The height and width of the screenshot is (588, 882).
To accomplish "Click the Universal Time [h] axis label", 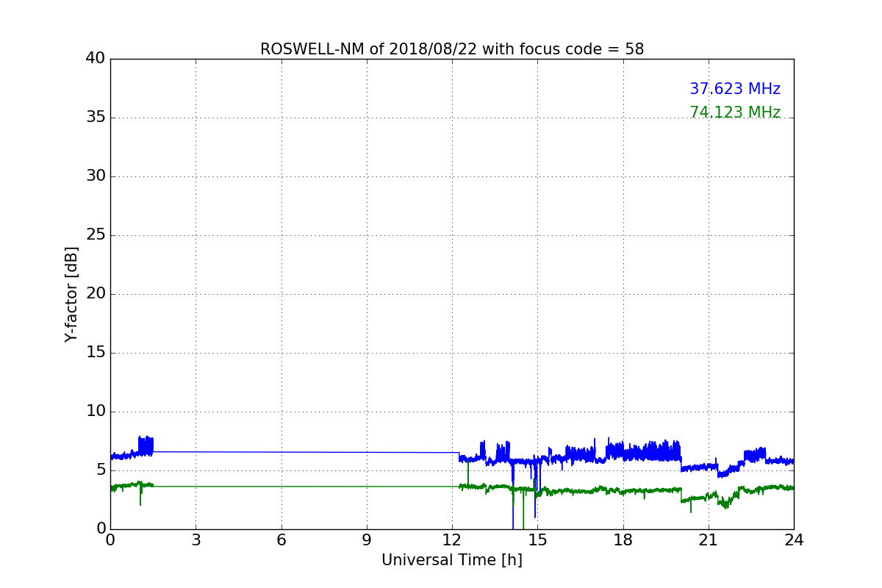I will [452, 560].
